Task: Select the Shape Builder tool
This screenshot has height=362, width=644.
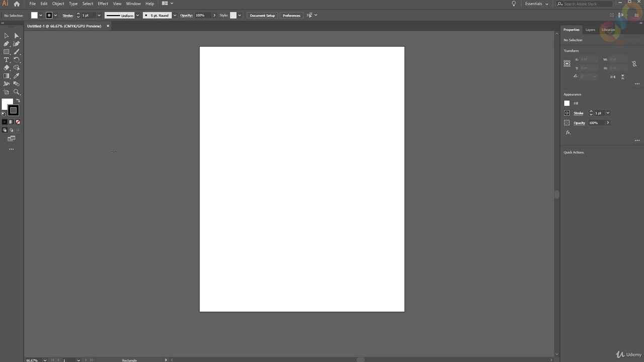Action: pyautogui.click(x=16, y=68)
